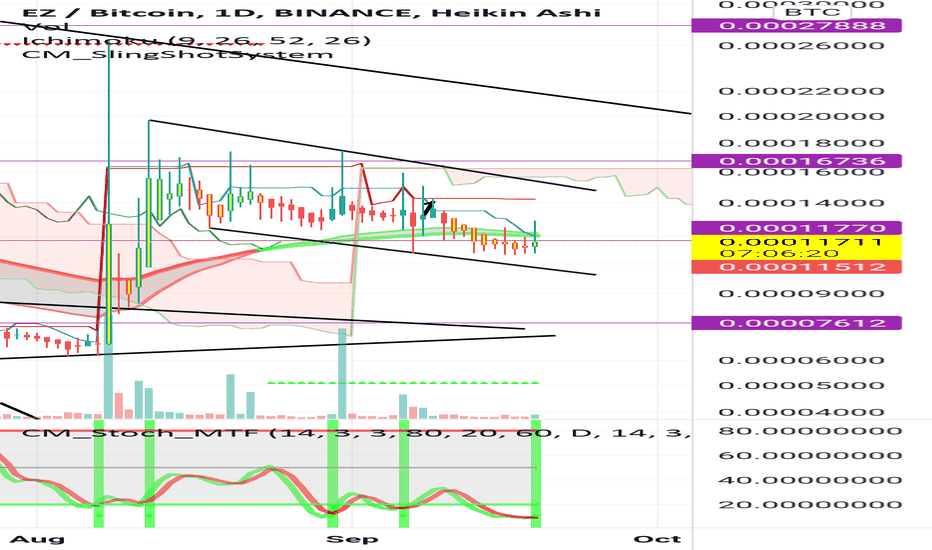Click the Ichimoku indicator legend
Screen dimensions: 932x550
click(x=196, y=40)
